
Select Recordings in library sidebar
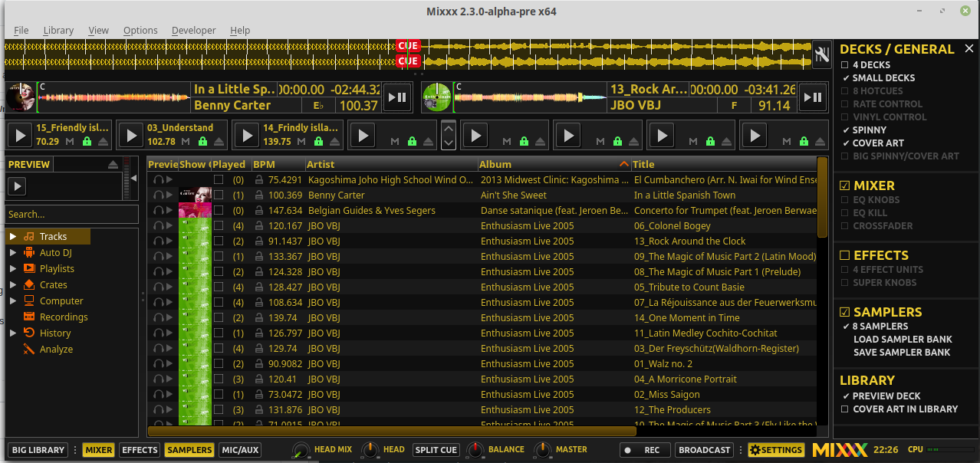pos(64,317)
